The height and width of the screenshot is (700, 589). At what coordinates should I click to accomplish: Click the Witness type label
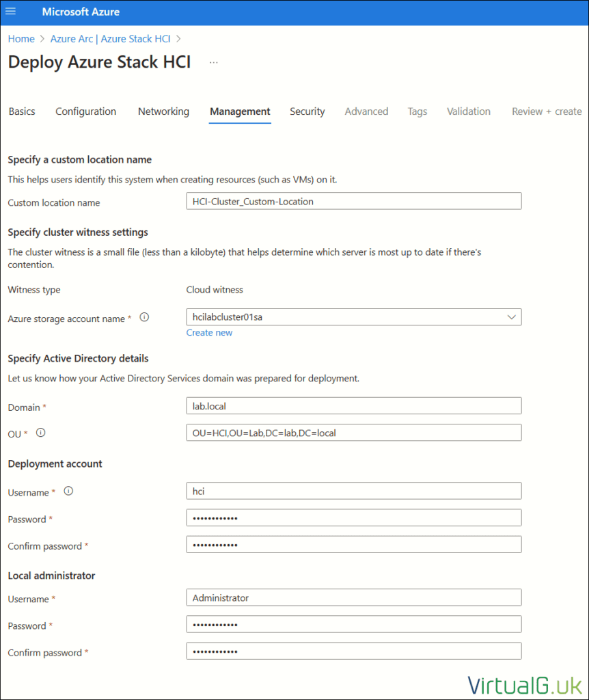(x=34, y=290)
